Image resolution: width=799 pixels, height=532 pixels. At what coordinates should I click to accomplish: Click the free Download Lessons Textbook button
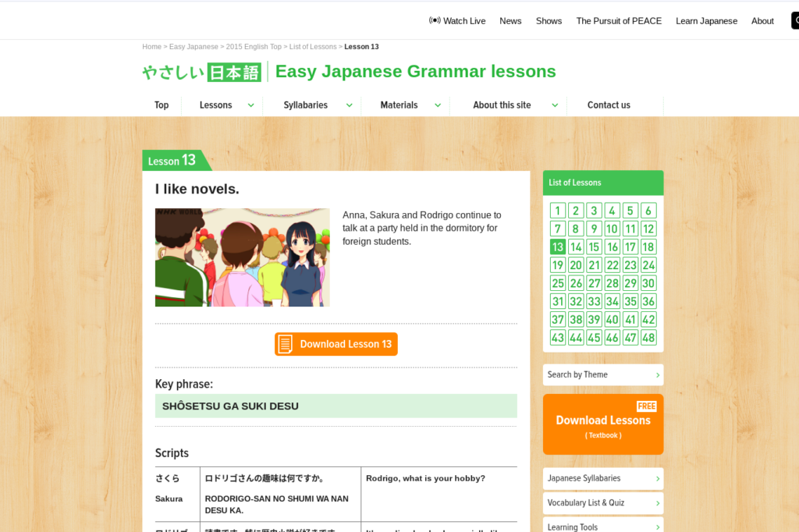point(603,424)
